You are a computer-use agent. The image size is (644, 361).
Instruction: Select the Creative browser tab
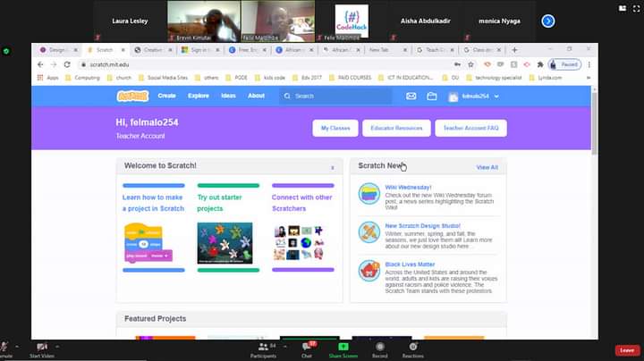152,50
